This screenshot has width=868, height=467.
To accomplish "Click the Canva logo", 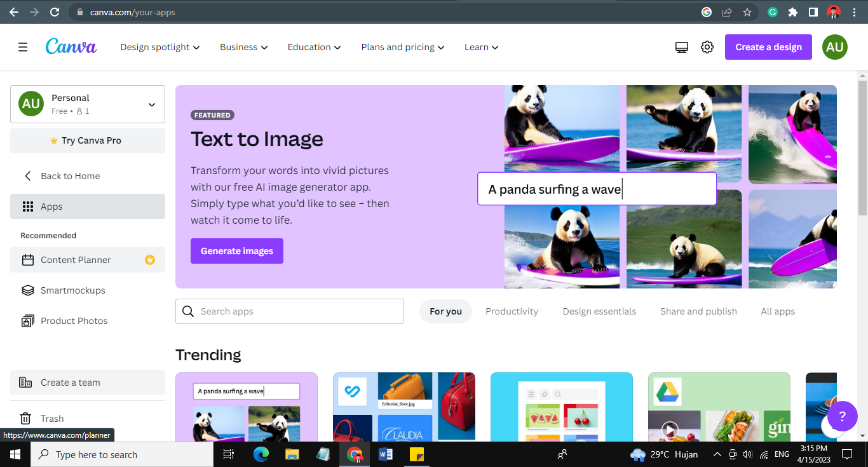I will (x=71, y=46).
